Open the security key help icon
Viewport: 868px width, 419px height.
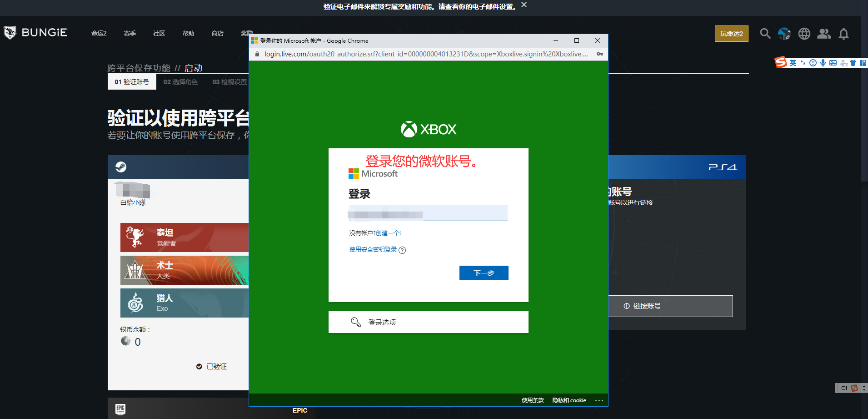coord(402,250)
